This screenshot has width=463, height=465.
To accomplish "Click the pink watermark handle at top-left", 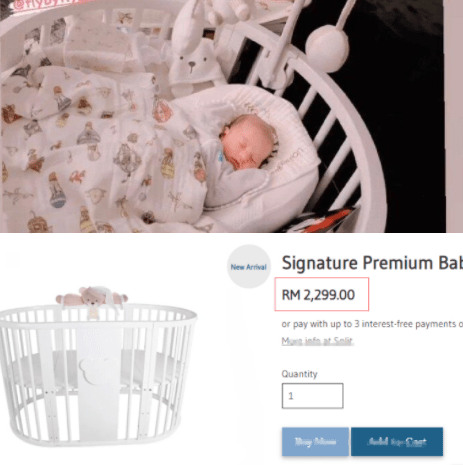I will pyautogui.click(x=45, y=5).
